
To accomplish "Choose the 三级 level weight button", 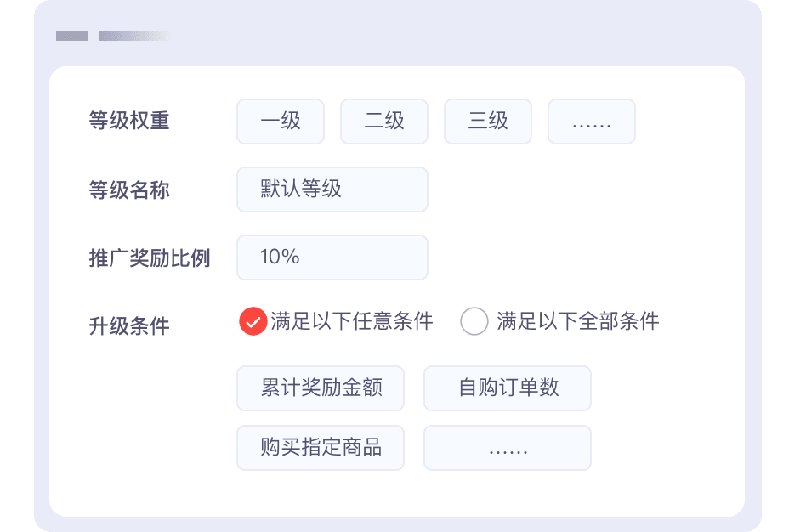I will 488,122.
